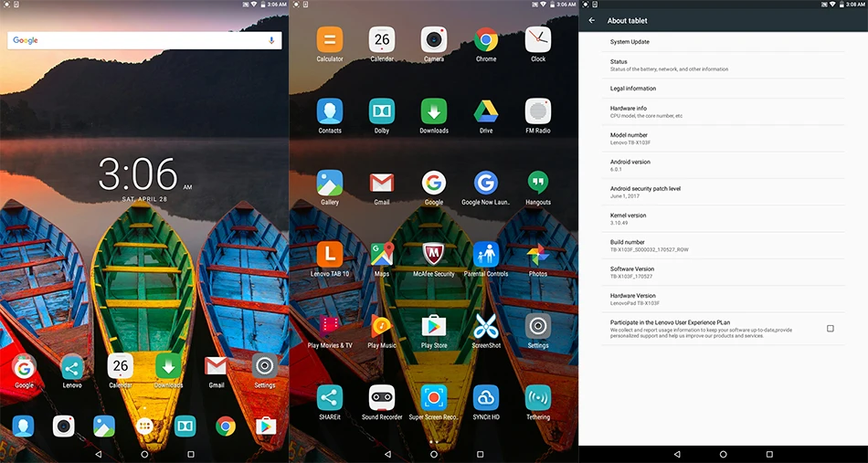Launch Lenovo TAB 10 app
The image size is (868, 463).
329,255
